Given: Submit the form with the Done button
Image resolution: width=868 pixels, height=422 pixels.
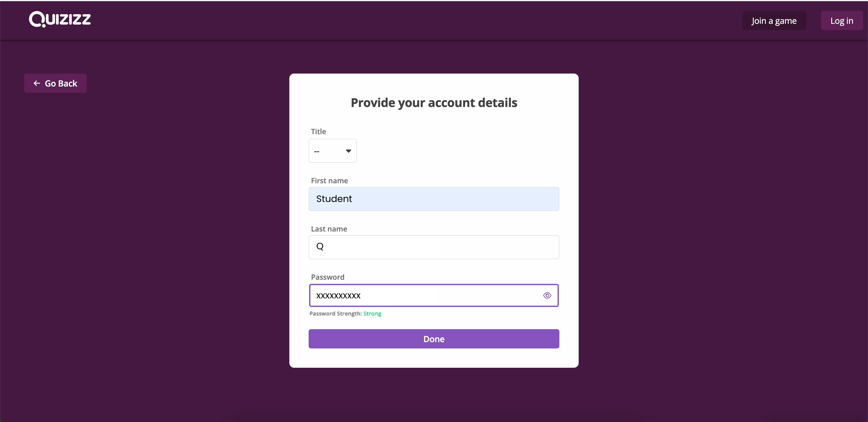Looking at the screenshot, I should [434, 339].
